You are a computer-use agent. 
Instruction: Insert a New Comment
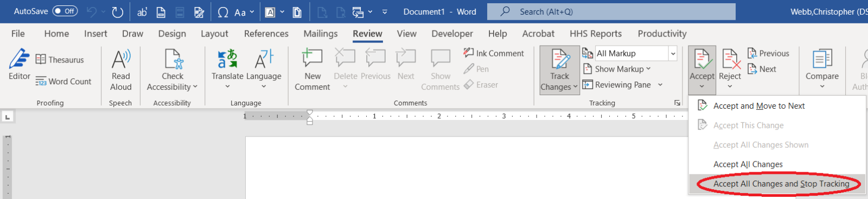click(312, 70)
